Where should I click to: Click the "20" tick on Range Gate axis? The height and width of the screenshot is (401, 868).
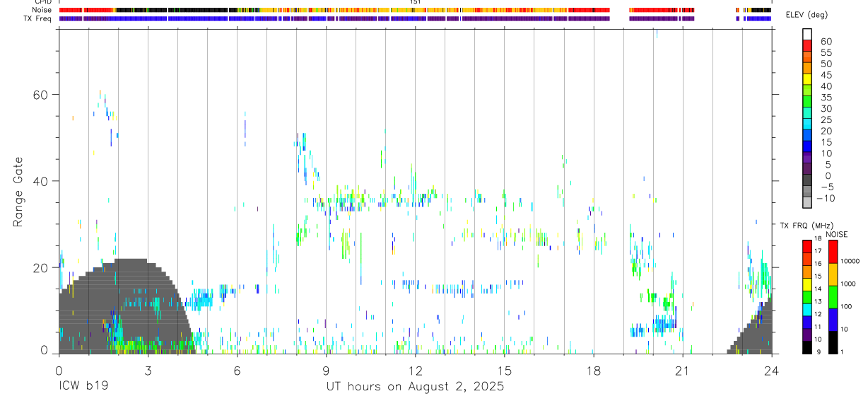click(41, 268)
